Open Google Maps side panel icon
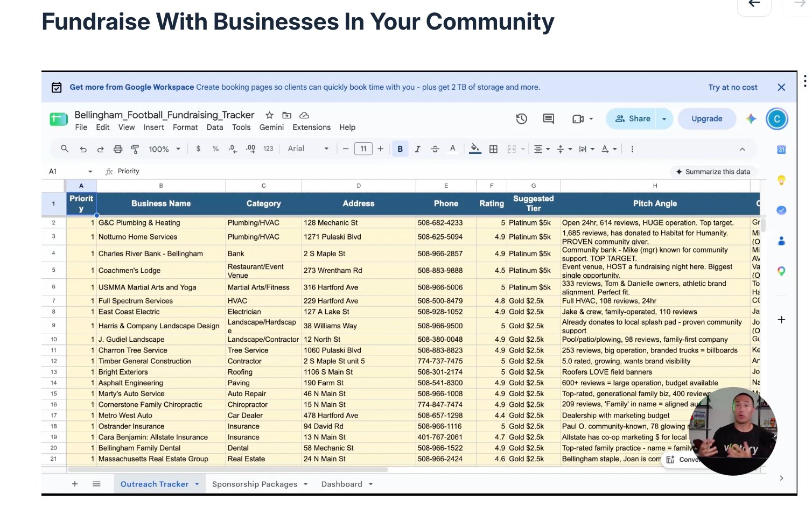This screenshot has width=812, height=507. pos(781,271)
